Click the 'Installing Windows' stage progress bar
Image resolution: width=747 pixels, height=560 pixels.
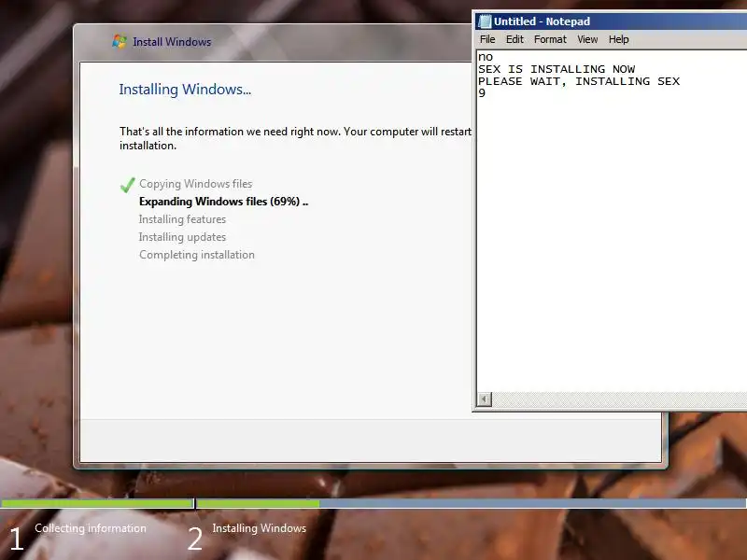tap(472, 503)
